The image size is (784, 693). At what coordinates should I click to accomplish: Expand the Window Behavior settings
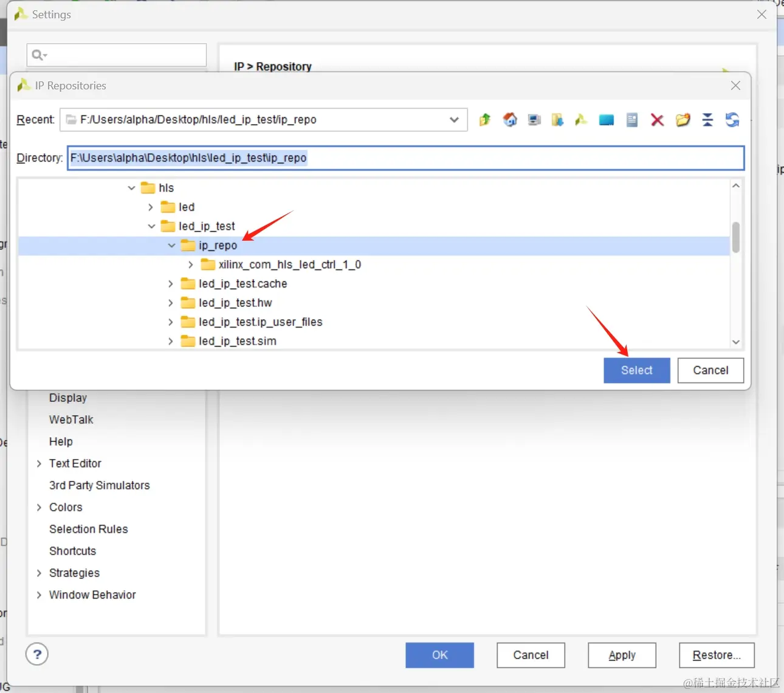39,595
